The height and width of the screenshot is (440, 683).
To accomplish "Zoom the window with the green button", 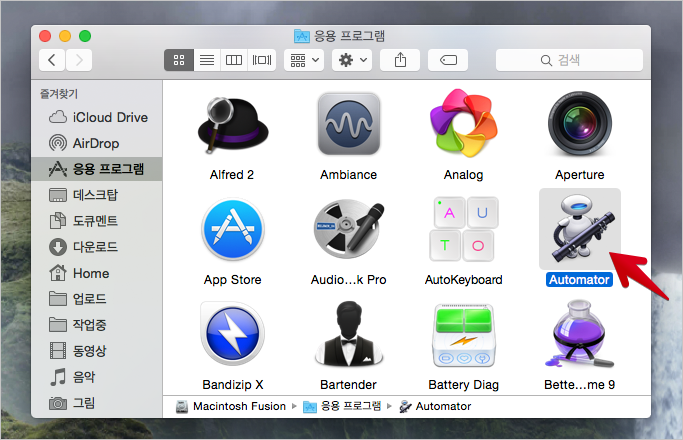I will pos(85,36).
